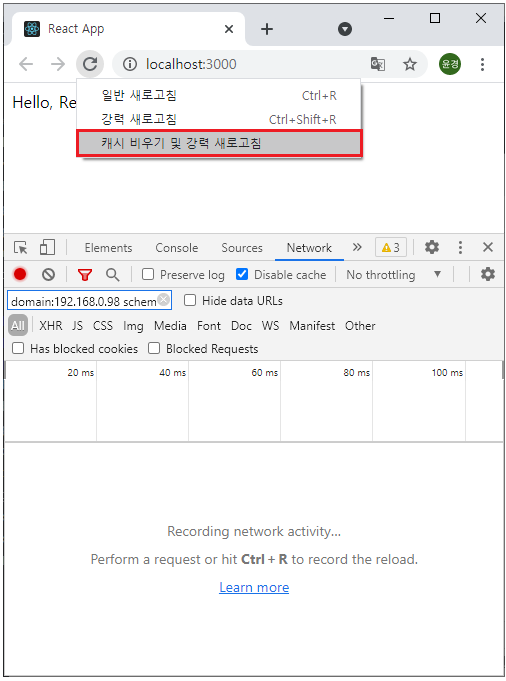Filter requests by JS

pos(77,326)
